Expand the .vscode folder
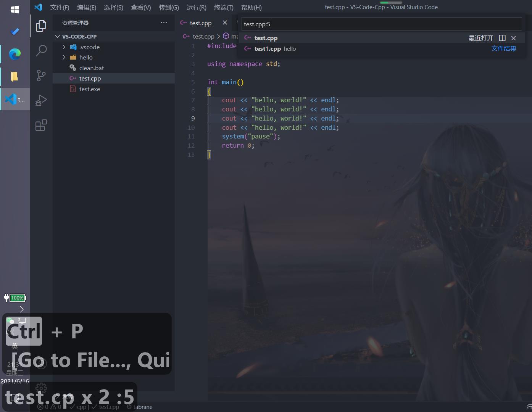The image size is (532, 412). 64,47
